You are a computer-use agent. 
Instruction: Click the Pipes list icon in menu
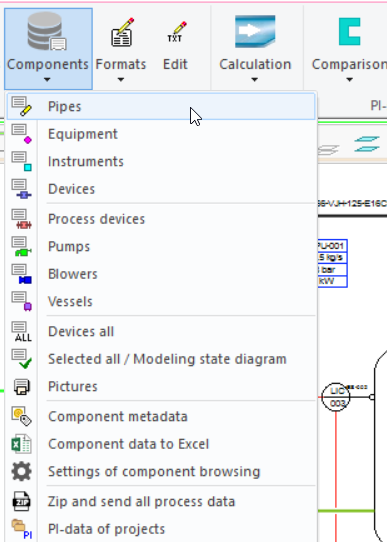point(21,106)
